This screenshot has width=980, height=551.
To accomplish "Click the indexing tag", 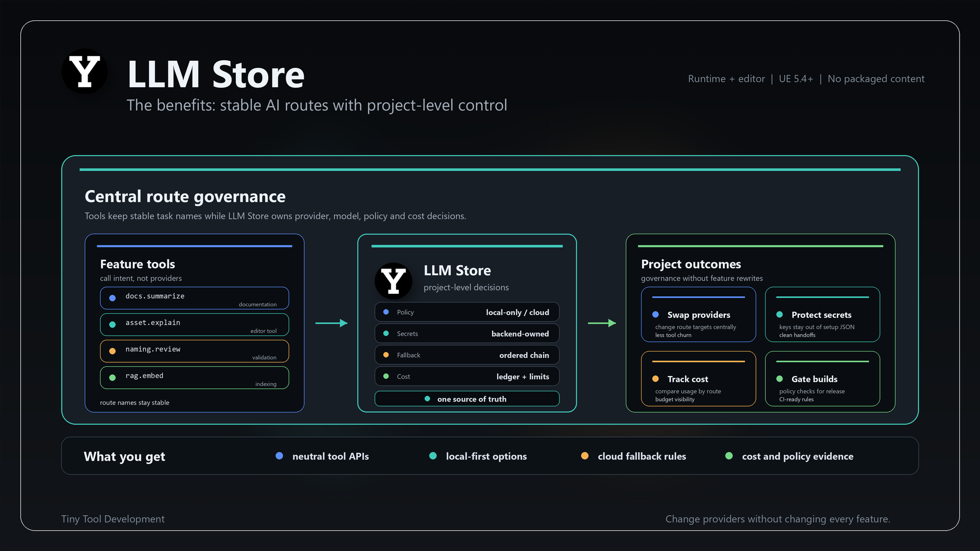I will click(x=266, y=384).
